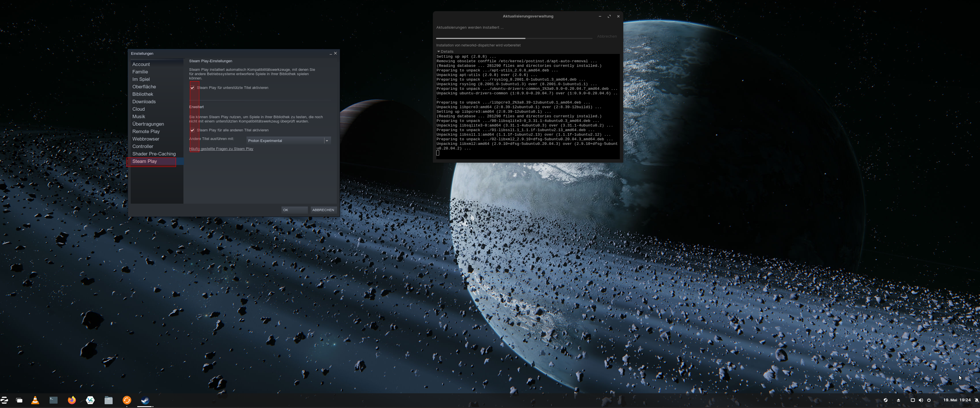Toggle Steam Play für alle anderen Titel

point(192,130)
